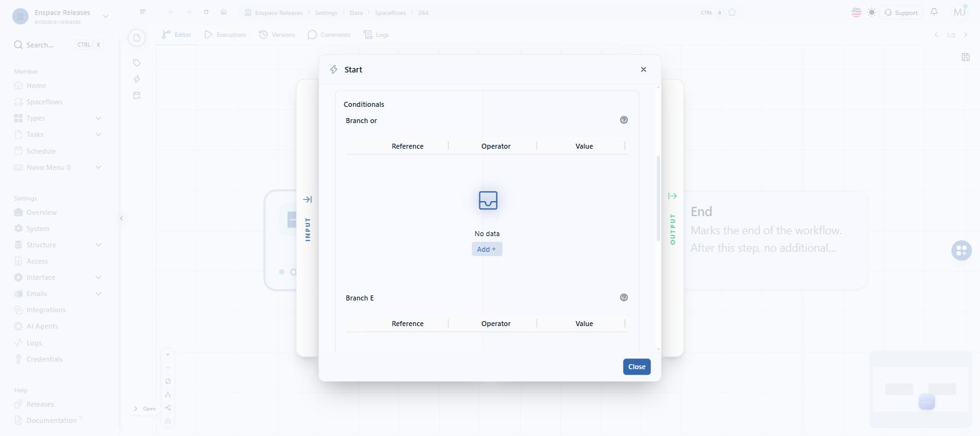The width and height of the screenshot is (980, 436).
Task: Favorite this page with the star icon
Action: point(732,12)
